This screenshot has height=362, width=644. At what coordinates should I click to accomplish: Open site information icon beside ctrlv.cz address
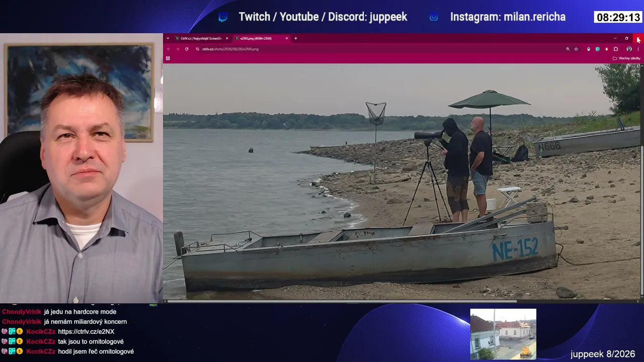click(x=197, y=49)
